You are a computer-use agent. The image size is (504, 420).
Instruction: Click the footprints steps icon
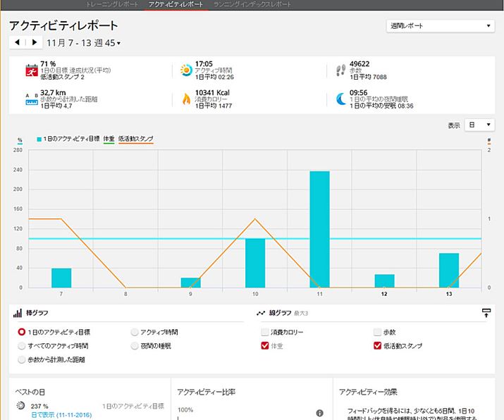(341, 70)
